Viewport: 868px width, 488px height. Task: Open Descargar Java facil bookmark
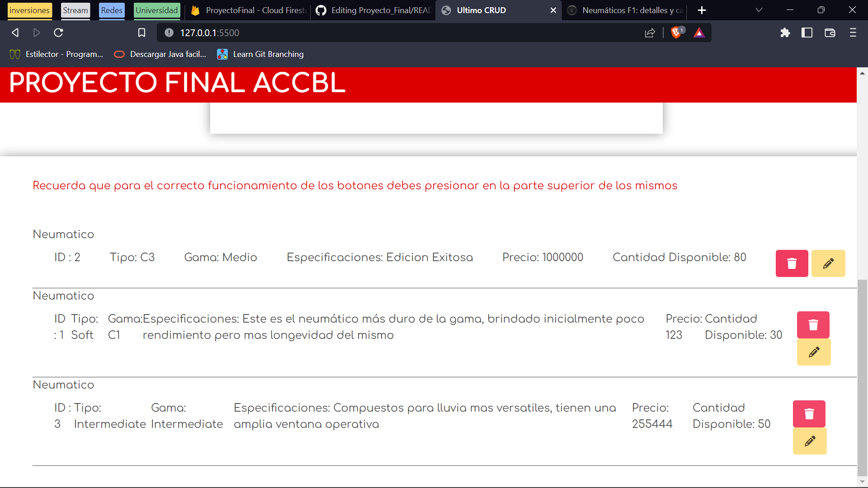[160, 54]
